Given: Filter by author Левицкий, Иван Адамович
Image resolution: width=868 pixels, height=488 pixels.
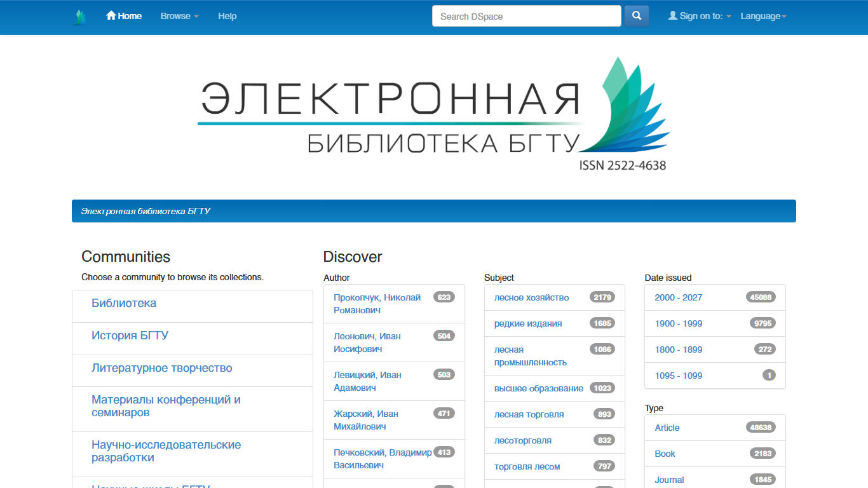Looking at the screenshot, I should [367, 381].
